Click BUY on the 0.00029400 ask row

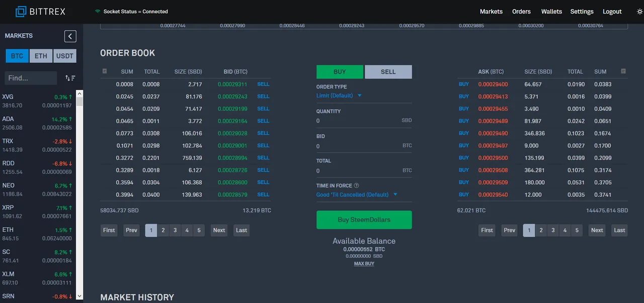[x=464, y=85]
